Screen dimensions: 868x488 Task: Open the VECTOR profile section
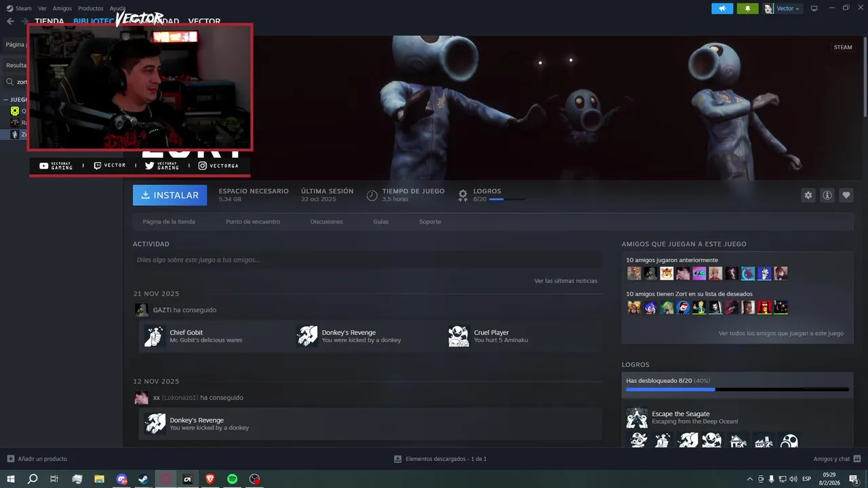(x=204, y=21)
